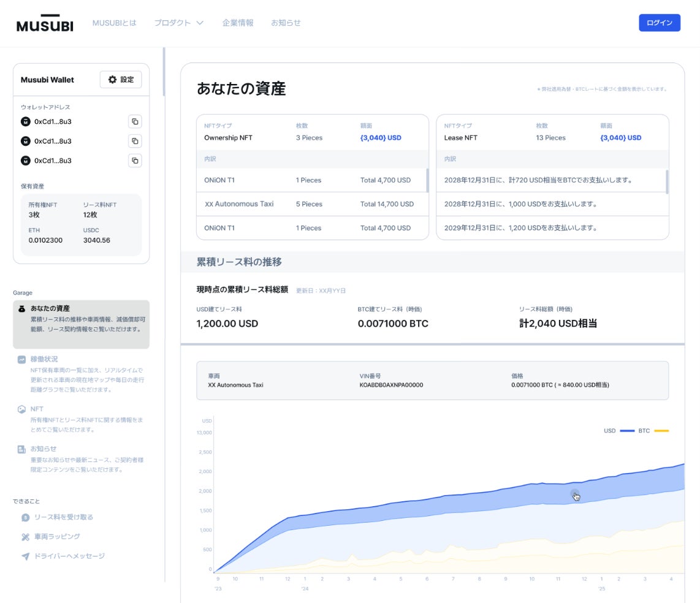Expand the プロダクト dropdown menu
Image resolution: width=700 pixels, height=603 pixels.
point(178,23)
